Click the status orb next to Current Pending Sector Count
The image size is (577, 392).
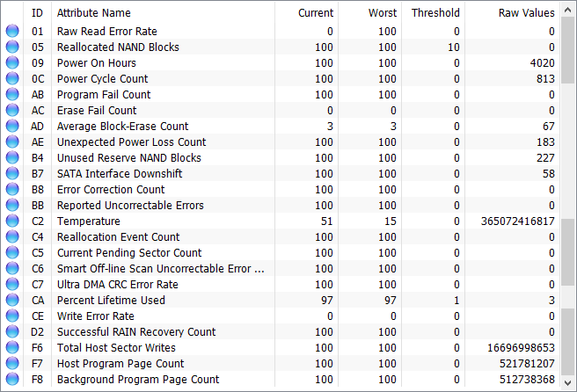point(12,252)
